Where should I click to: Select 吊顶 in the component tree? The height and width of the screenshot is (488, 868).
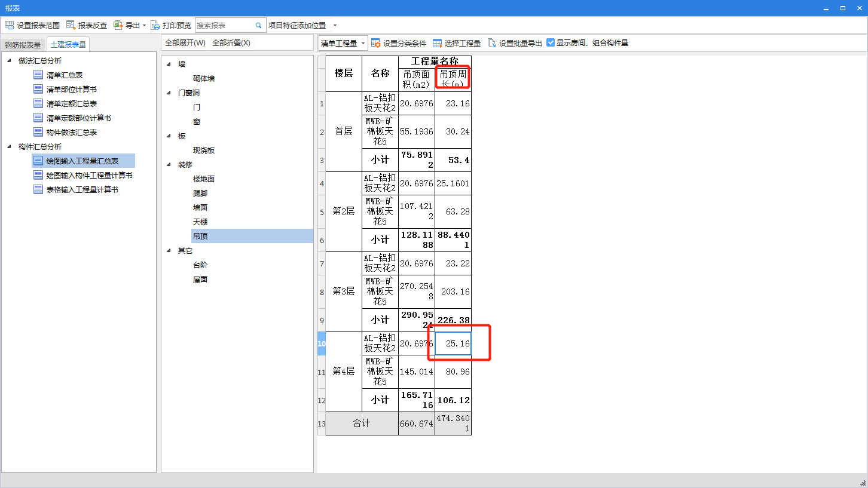[252, 236]
